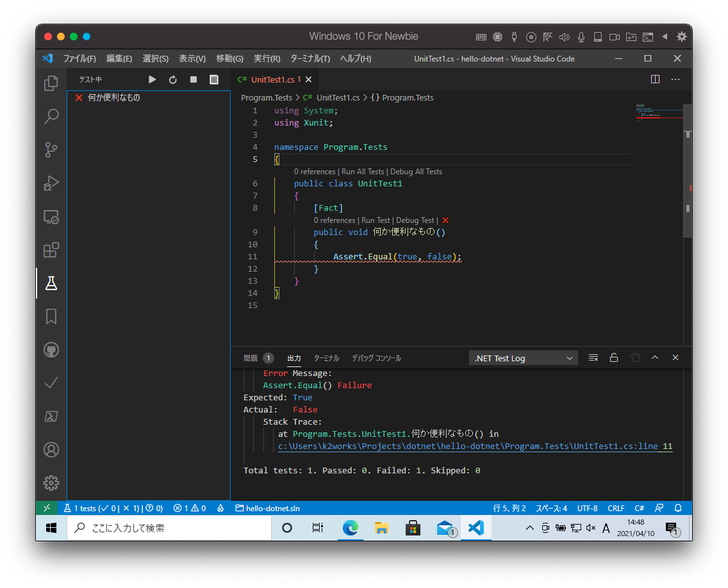The image size is (728, 588).
Task: Toggle output scroll lock icon
Action: [614, 358]
